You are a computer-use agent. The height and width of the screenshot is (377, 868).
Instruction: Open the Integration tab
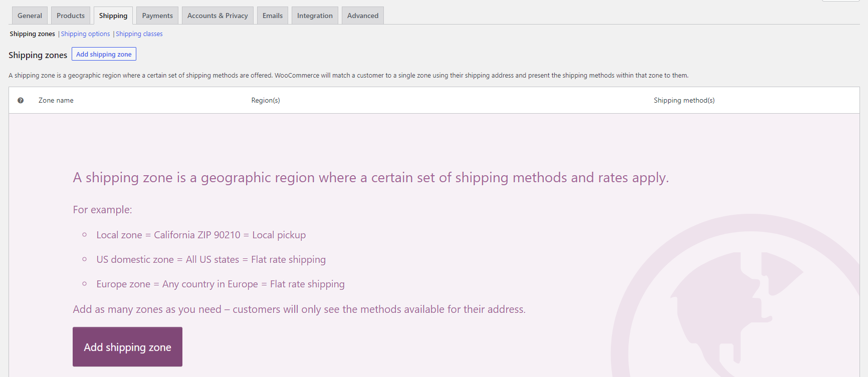315,16
